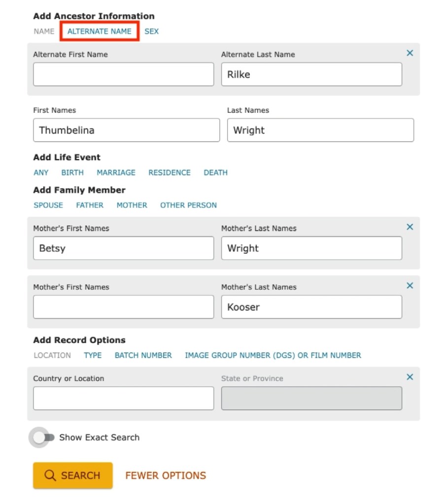The image size is (446, 504).
Task: Add an Alternate Name field
Action: click(100, 31)
